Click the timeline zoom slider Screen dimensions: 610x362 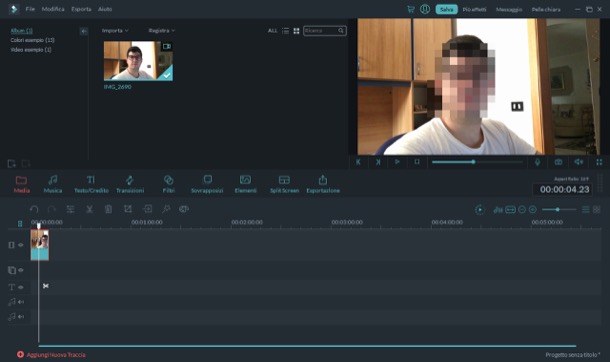tap(559, 210)
